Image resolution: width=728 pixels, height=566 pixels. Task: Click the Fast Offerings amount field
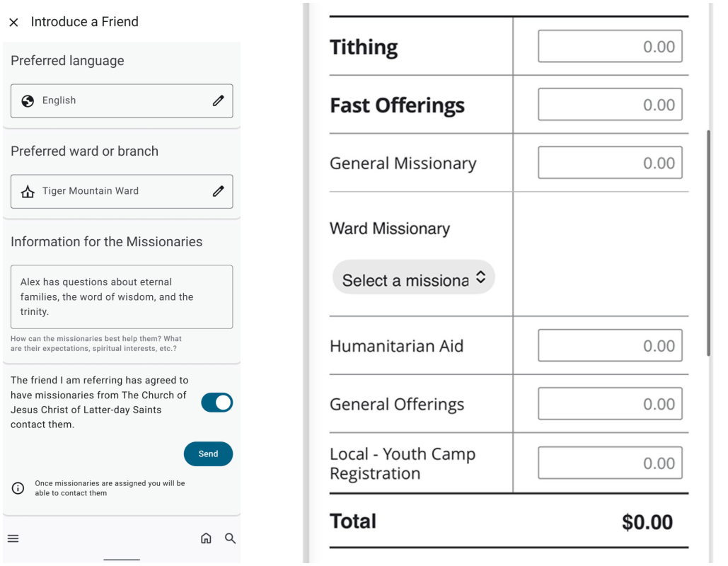click(610, 105)
